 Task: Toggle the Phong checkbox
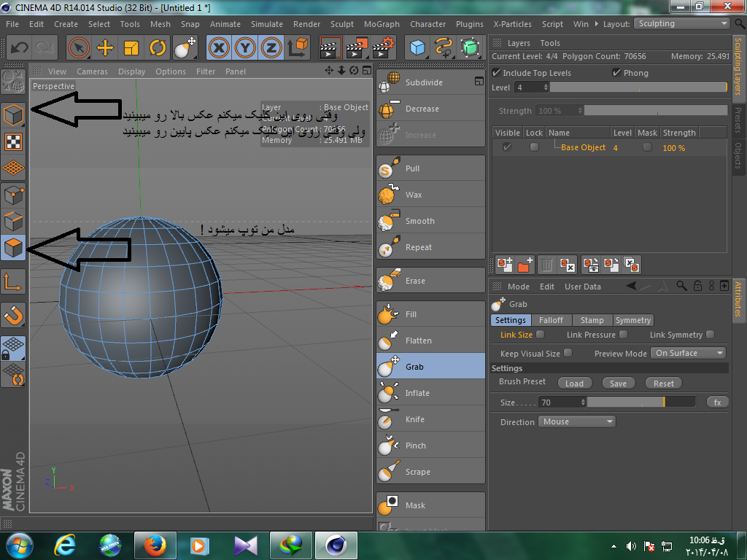click(x=616, y=72)
